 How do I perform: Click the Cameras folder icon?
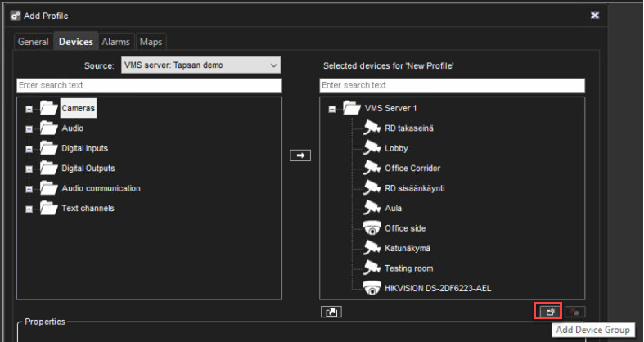click(x=49, y=108)
